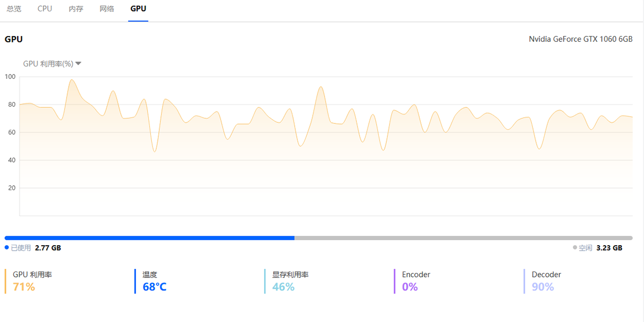Click the blue used portion of memory bar
Viewport: 644px width, 322px height.
149,238
